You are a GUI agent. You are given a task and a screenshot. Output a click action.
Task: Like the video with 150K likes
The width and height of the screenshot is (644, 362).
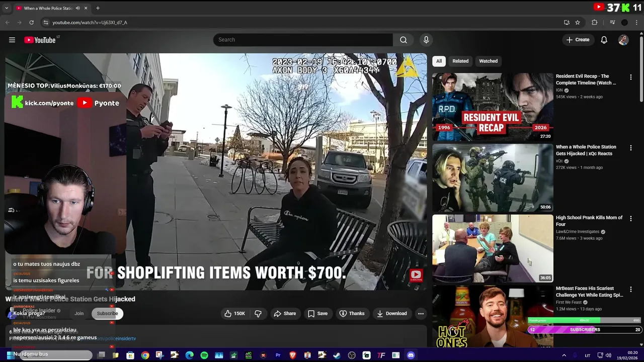coord(234,313)
